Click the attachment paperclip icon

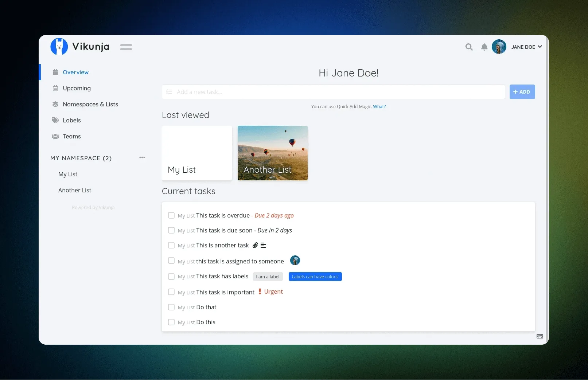coord(255,245)
